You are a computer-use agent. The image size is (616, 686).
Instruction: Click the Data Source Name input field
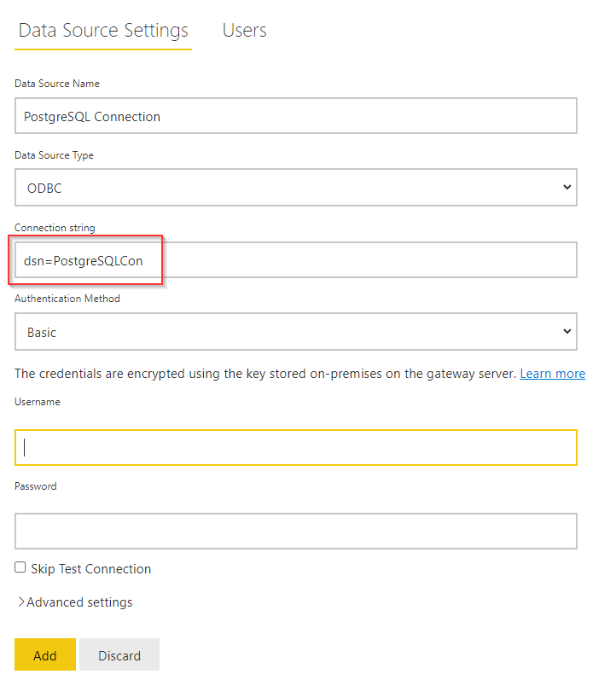pyautogui.click(x=296, y=116)
